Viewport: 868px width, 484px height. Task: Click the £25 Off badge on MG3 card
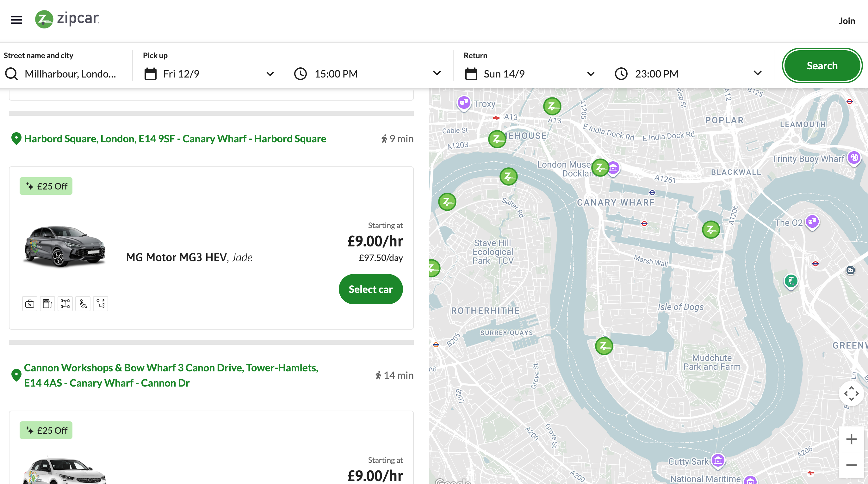coord(46,186)
